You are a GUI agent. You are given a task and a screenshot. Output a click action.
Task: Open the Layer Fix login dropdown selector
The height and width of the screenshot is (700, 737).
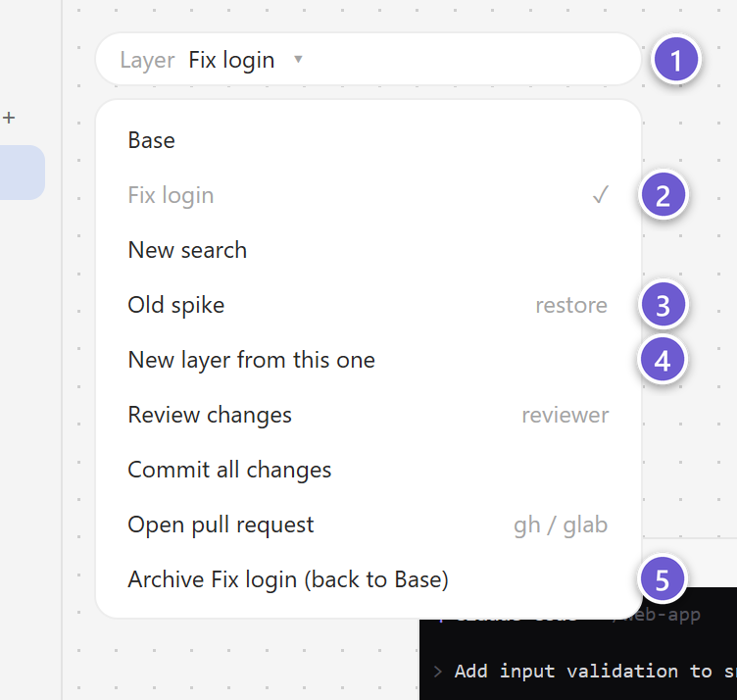(368, 60)
